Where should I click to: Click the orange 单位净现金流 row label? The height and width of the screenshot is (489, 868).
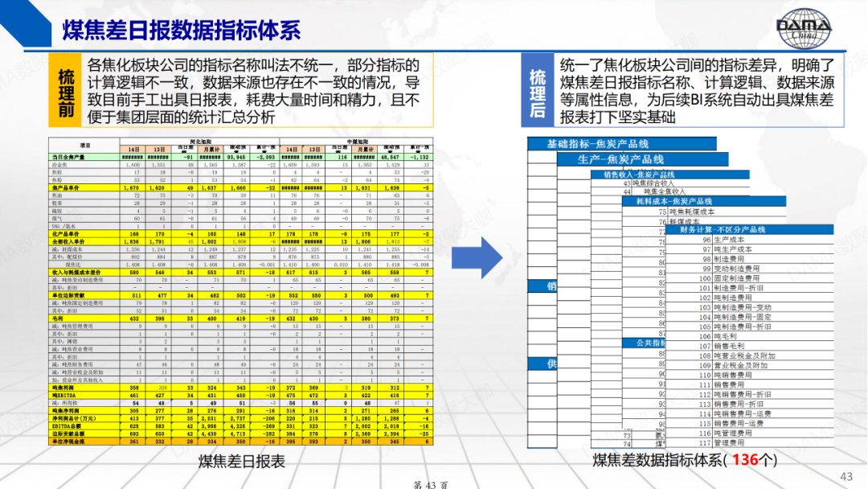(x=68, y=442)
